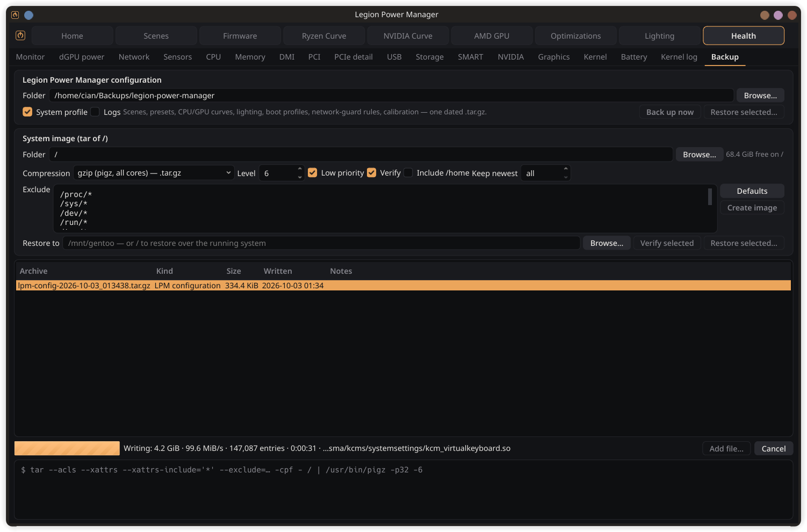Switch to the dGPU power sub-tab

coord(82,57)
